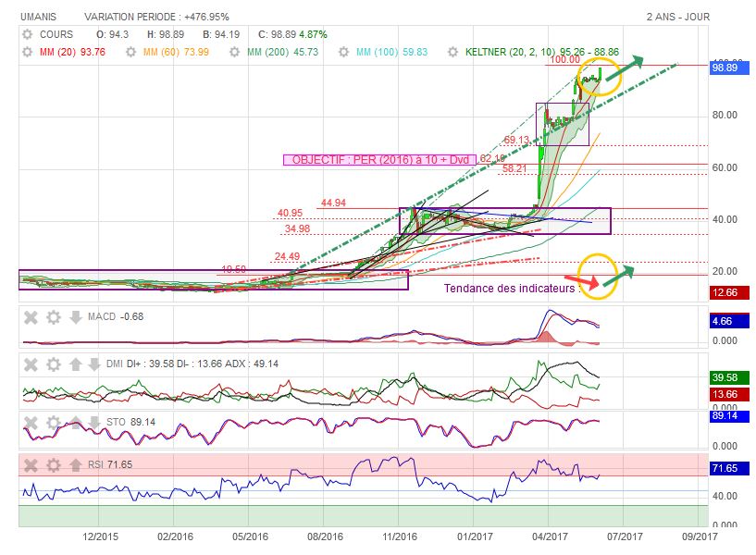Remove the RSI indicator panel
Viewport: 756px width, 555px height.
pos(31,465)
